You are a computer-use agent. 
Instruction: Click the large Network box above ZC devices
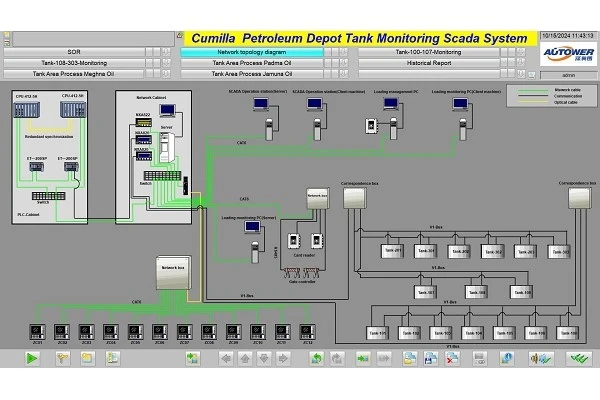click(173, 273)
